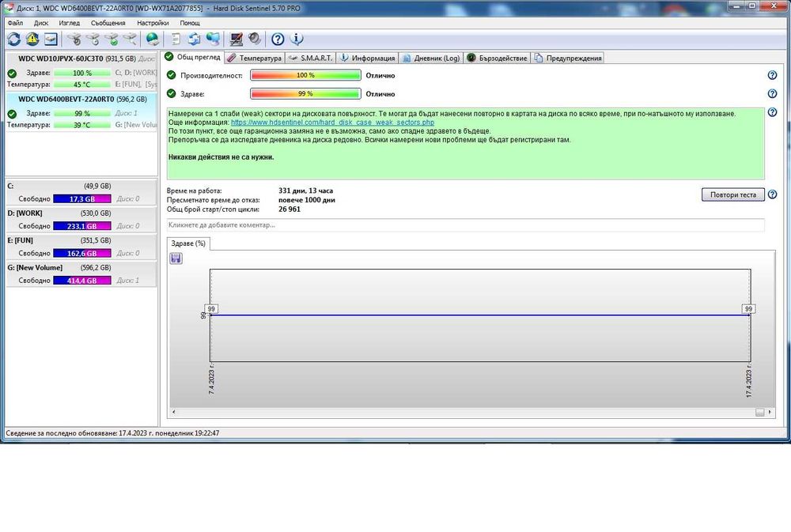Select partition G: [New Volume]

tap(81, 274)
